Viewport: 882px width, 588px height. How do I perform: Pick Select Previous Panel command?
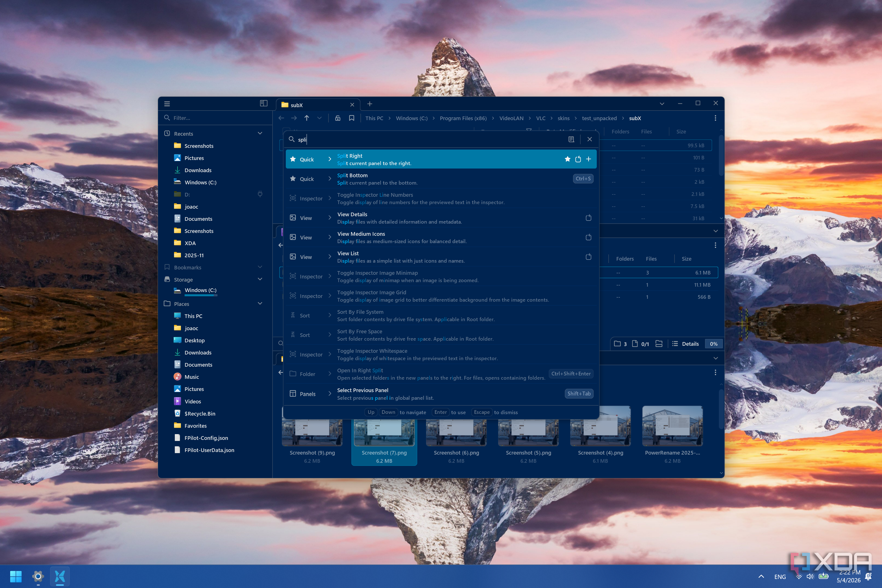point(441,394)
